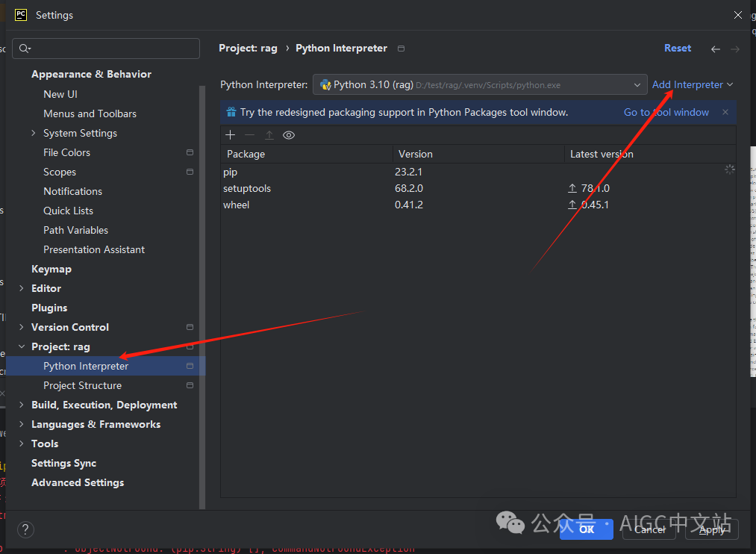Open Plugins settings
Viewport: 756px width, 554px height.
pos(49,308)
